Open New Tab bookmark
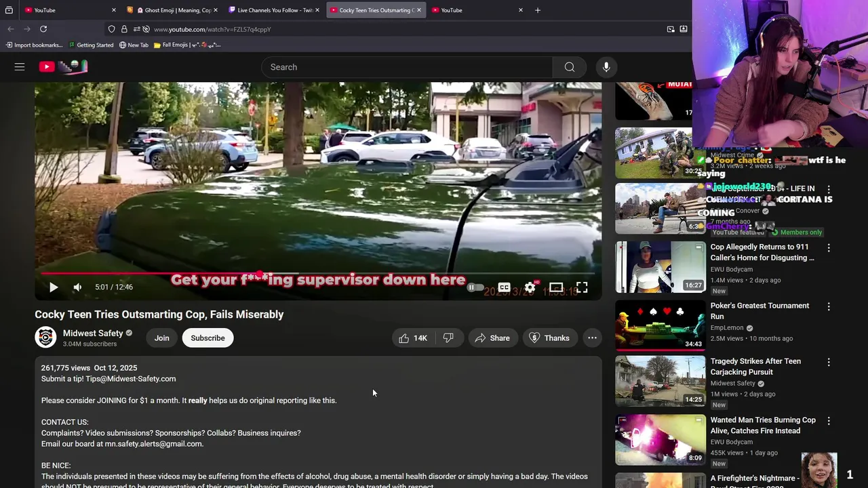 point(134,45)
